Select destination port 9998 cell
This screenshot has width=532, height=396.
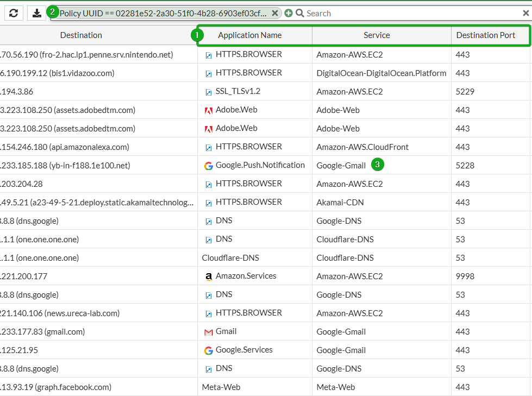(x=465, y=276)
